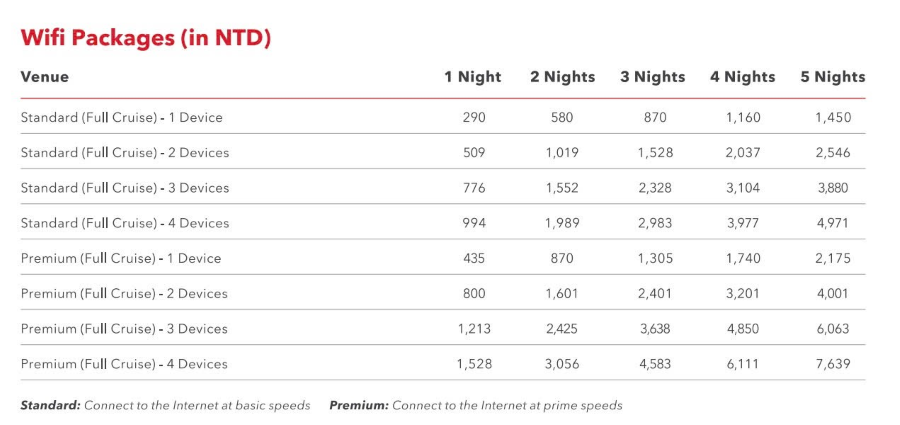
Task: Click the 290 price cell
Action: [x=474, y=118]
